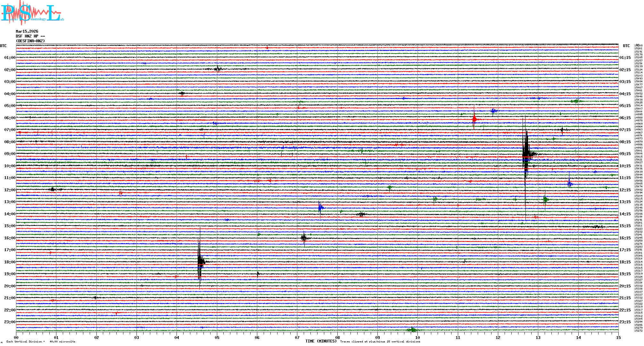
Task: Select the 09:00 hour label on left axis
Action: [x=10, y=154]
